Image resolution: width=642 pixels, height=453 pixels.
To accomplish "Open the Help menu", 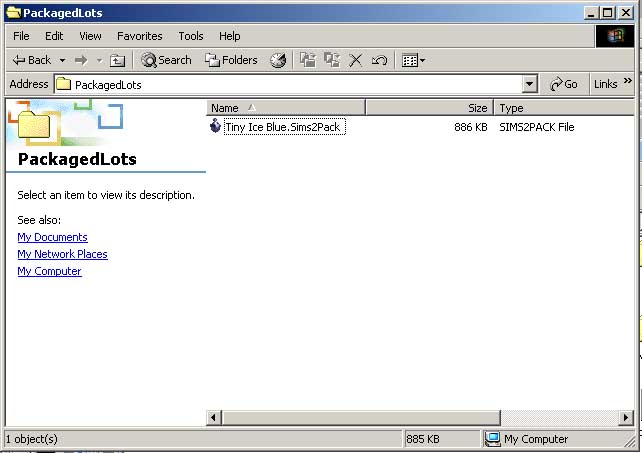I will coord(229,36).
